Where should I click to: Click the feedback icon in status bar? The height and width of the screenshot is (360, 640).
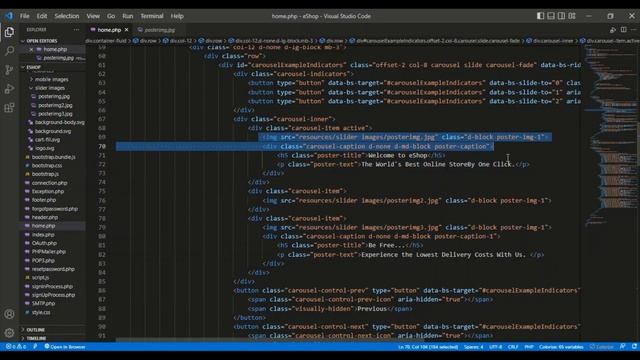(622, 347)
